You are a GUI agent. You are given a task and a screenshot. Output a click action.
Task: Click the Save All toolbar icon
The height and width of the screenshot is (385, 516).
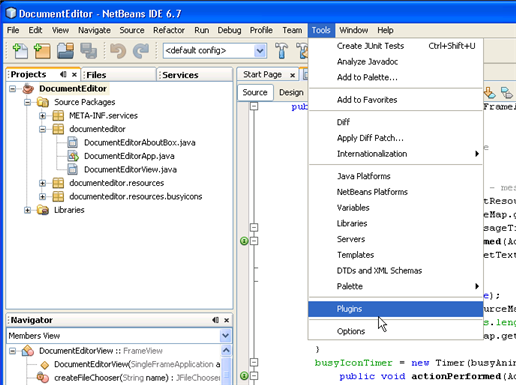tap(88, 51)
